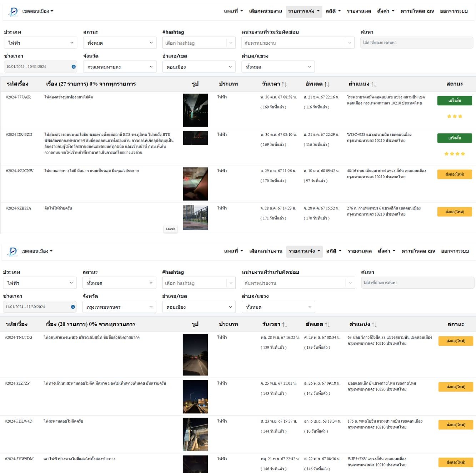Sort by ตำแหน่ง in the 20 รายการ table

[374, 324]
